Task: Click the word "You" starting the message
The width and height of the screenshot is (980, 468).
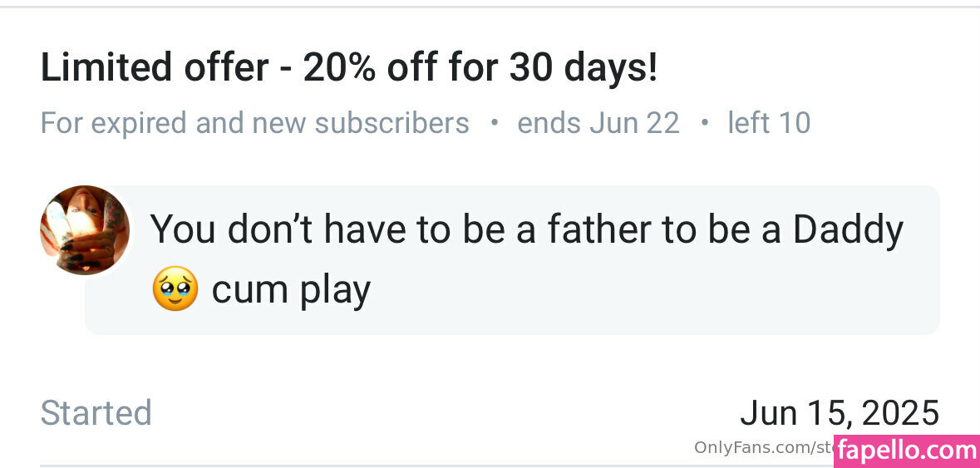Action: tap(182, 229)
